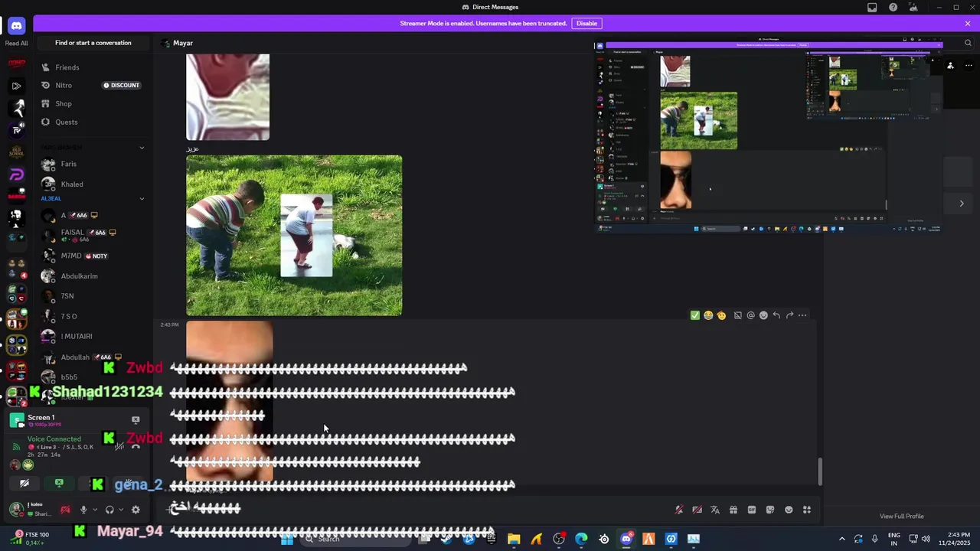Collapse the AL3EAL folder section

[x=142, y=198]
